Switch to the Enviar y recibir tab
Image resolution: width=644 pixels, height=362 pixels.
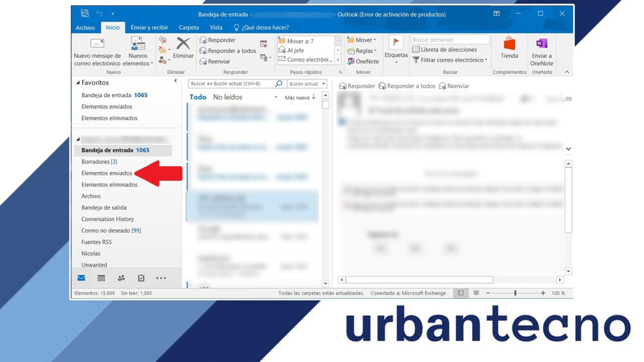tap(149, 27)
